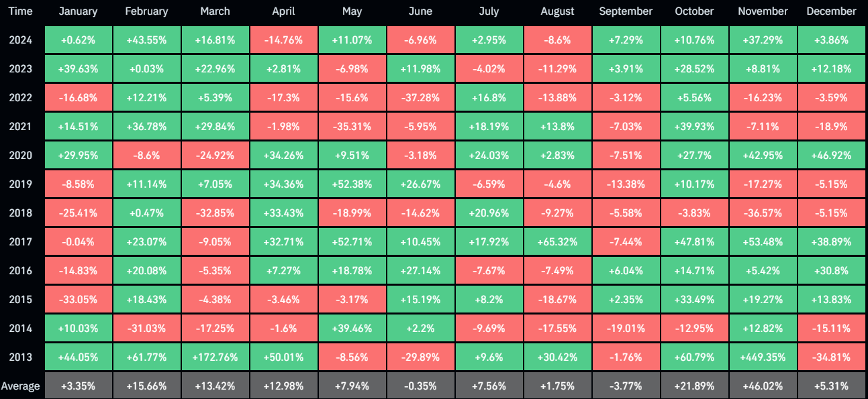This screenshot has height=399, width=868.
Task: Click the Time column header
Action: tap(21, 11)
